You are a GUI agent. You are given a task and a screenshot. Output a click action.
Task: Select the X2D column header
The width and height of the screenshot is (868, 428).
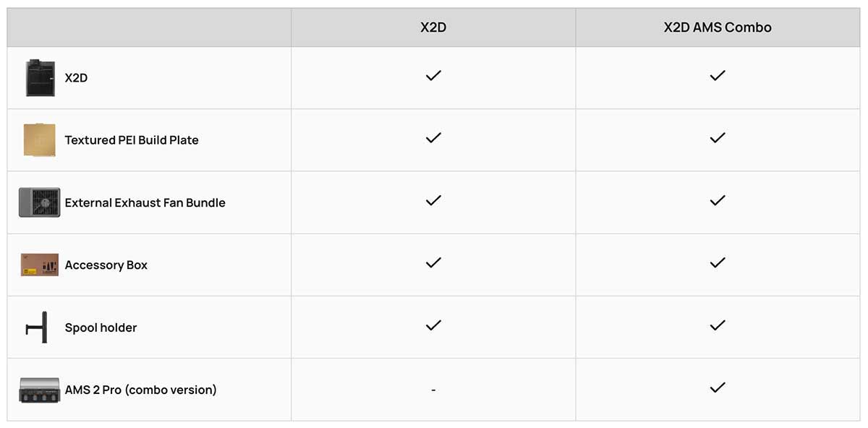pos(433,27)
